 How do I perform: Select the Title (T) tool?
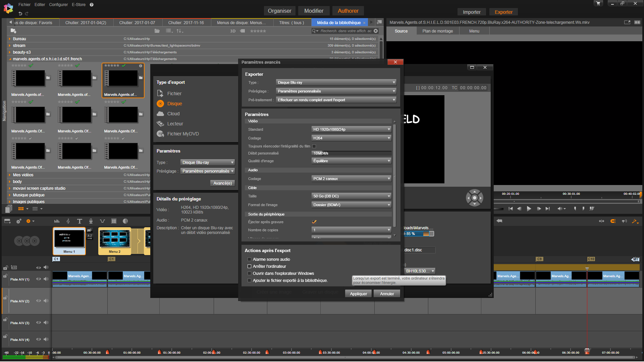point(79,221)
